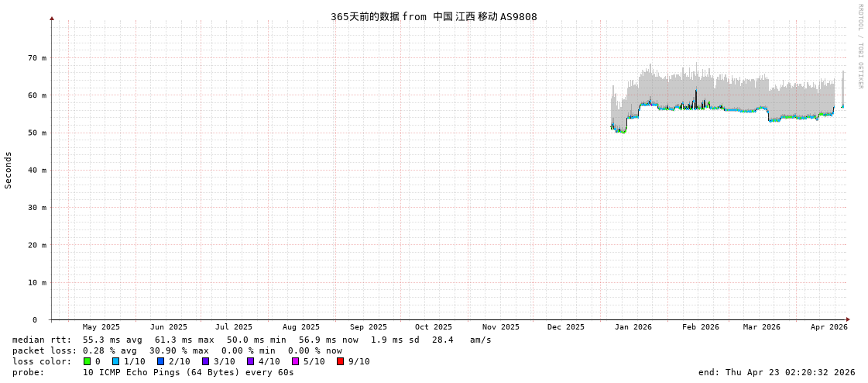868x383 pixels.
Task: Click the May 2025 x-axis label
Action: tap(101, 327)
